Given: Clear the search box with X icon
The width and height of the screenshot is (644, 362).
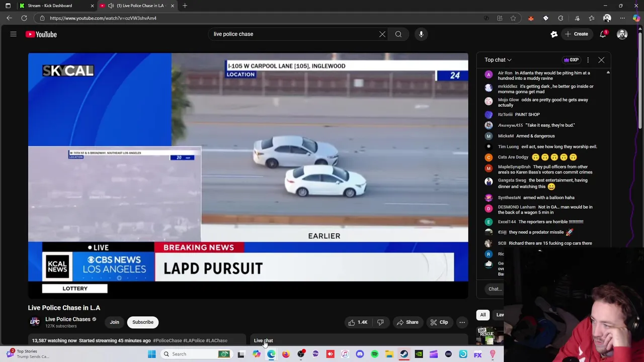Looking at the screenshot, I should point(382,34).
